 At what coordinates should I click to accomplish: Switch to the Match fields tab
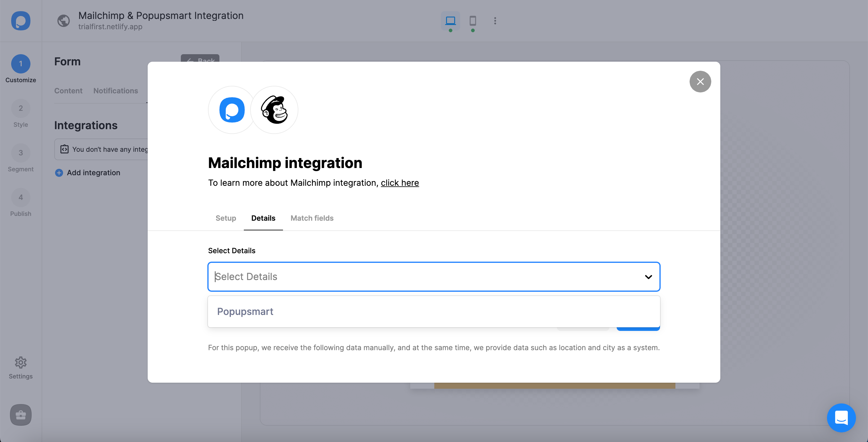pos(312,218)
